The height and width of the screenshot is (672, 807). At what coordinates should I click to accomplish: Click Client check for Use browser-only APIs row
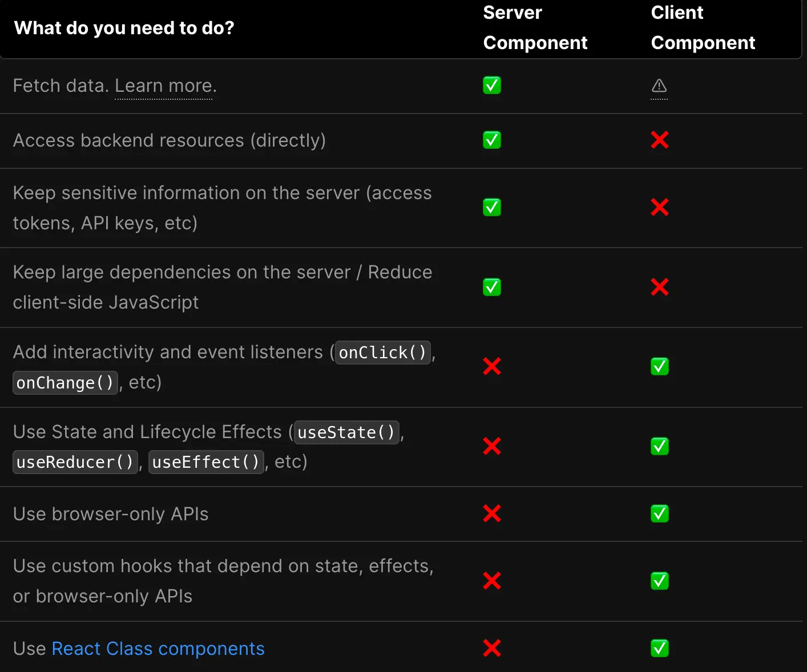pyautogui.click(x=660, y=513)
